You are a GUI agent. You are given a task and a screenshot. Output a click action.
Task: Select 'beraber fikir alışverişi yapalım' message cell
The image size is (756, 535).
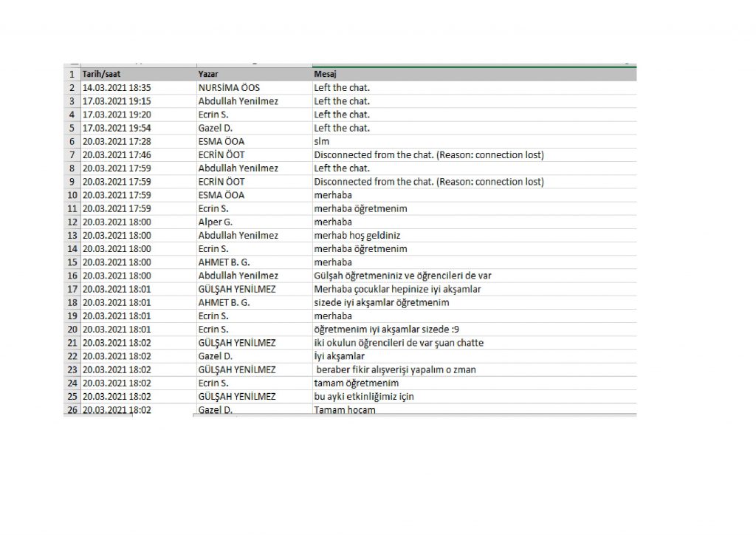point(394,369)
